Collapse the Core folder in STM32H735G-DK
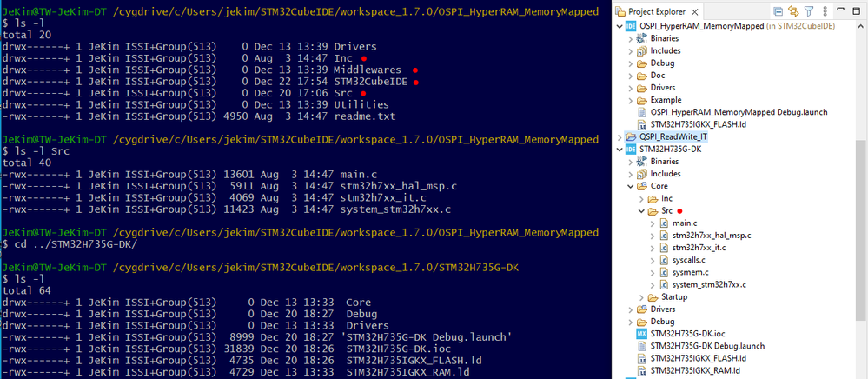The width and height of the screenshot is (868, 379). point(630,186)
